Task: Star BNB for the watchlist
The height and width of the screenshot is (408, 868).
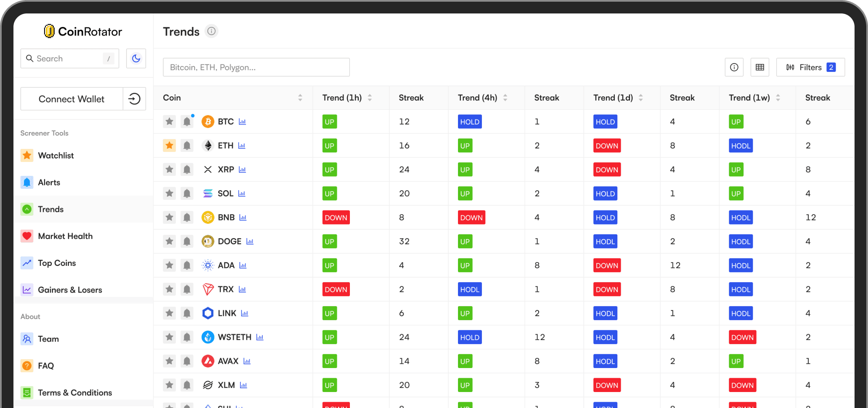Action: coord(169,217)
